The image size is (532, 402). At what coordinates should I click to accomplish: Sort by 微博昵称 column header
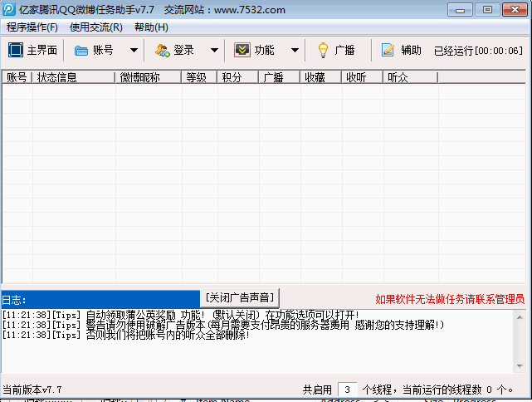coord(149,77)
